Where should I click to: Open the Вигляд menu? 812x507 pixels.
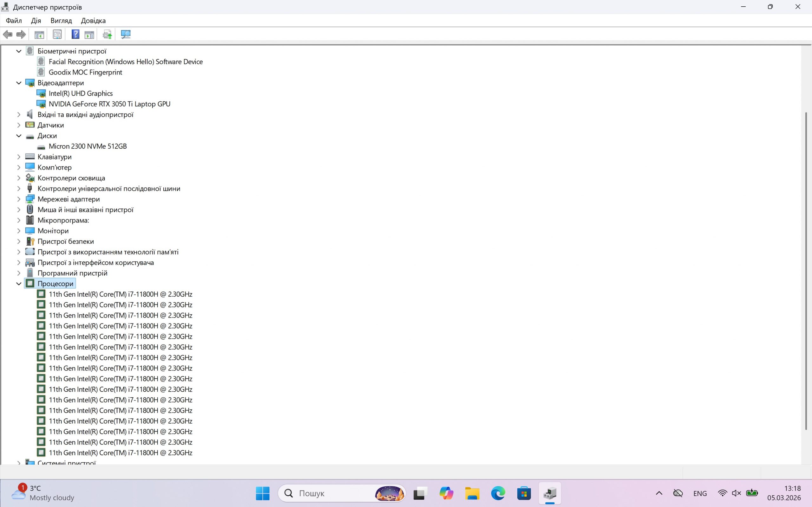click(61, 21)
